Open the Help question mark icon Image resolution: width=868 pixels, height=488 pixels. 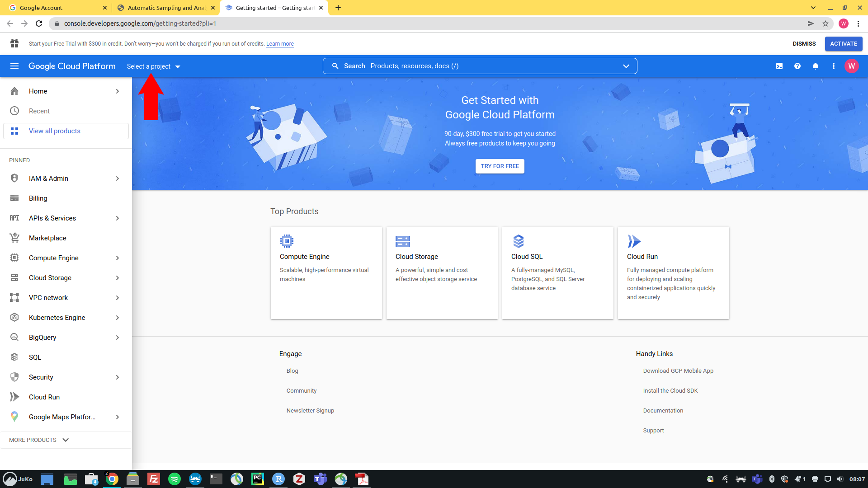[x=797, y=66]
